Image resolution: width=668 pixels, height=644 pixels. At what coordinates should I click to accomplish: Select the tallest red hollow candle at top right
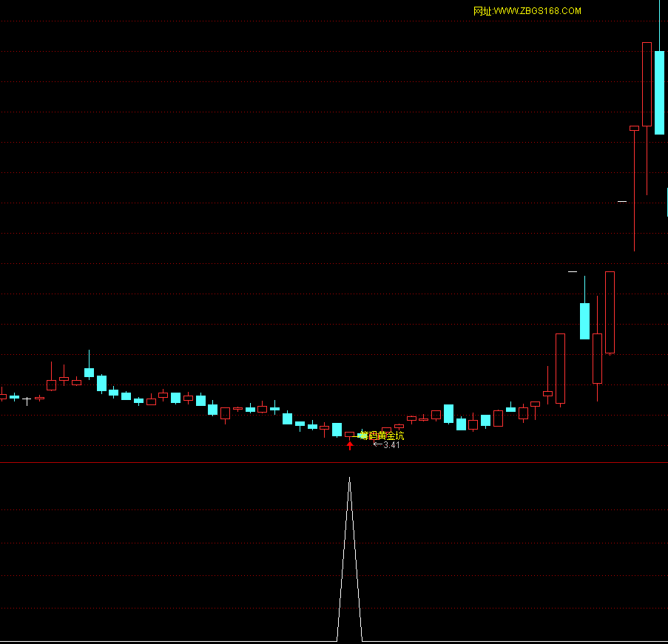click(647, 84)
